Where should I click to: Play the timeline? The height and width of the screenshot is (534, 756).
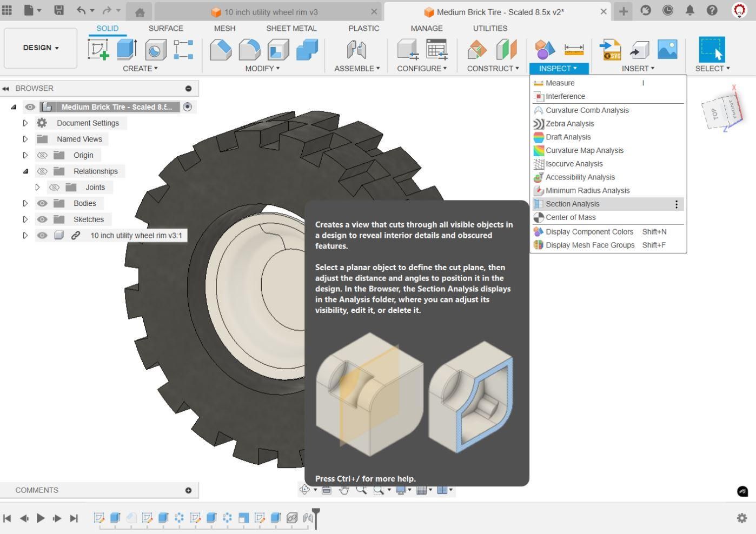point(41,518)
